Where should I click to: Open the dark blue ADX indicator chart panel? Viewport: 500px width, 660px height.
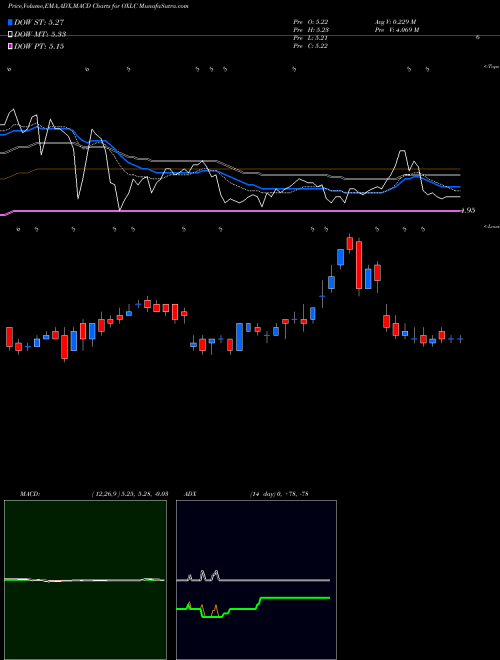256,580
